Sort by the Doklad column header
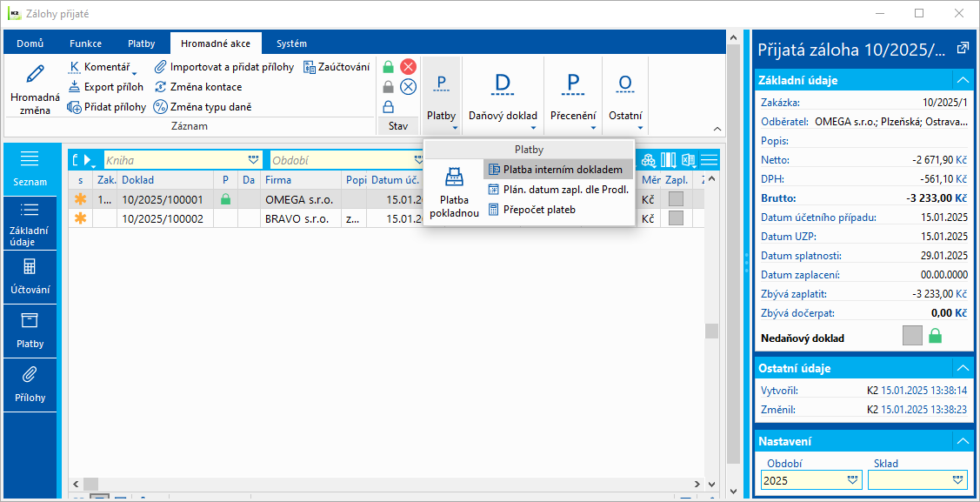 tap(165, 180)
